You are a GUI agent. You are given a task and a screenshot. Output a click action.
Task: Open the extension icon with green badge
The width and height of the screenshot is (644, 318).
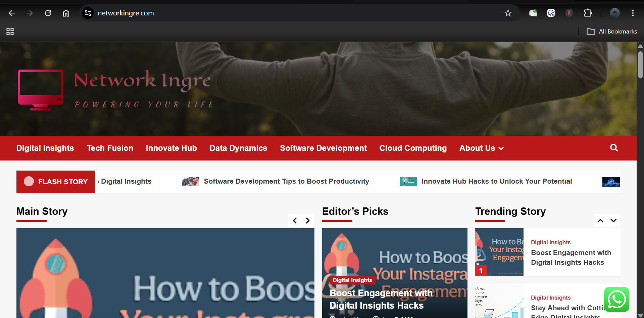tap(533, 13)
